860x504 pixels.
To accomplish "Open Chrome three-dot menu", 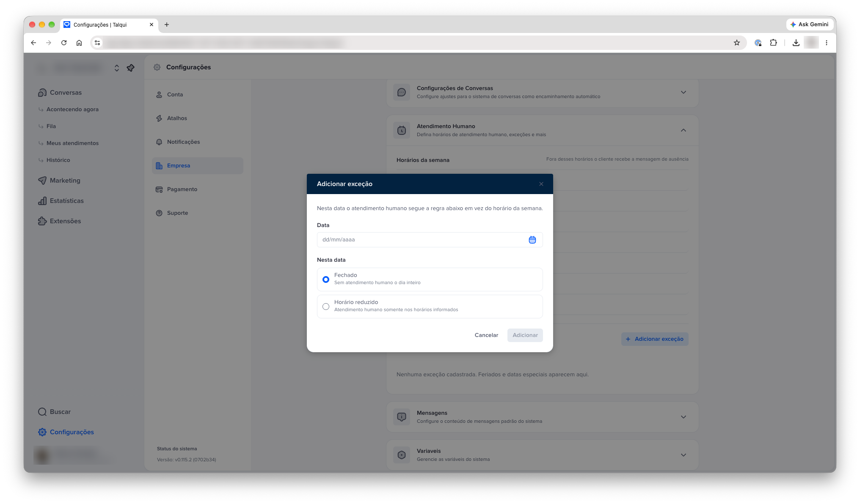I will tap(826, 43).
